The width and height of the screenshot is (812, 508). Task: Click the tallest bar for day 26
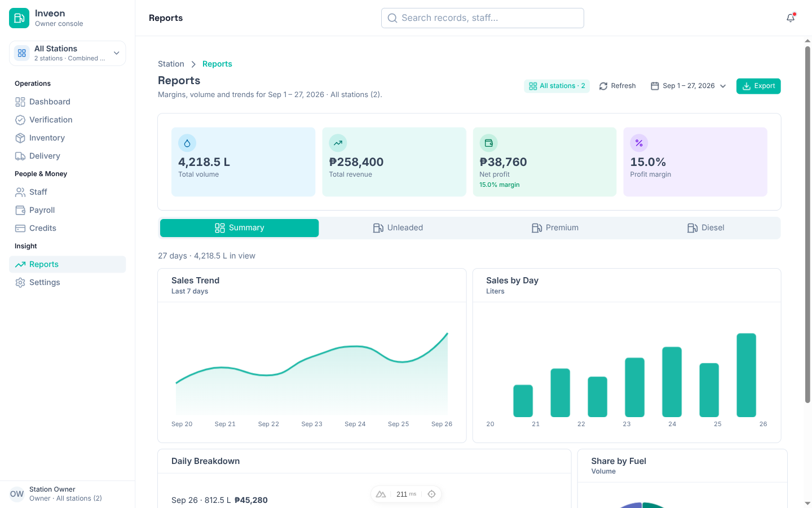click(x=746, y=375)
